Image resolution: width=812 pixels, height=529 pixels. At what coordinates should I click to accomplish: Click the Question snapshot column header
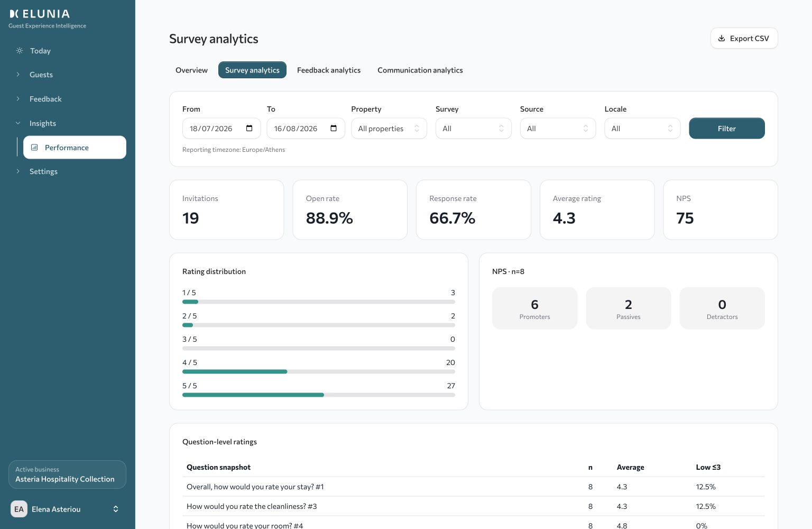[218, 467]
